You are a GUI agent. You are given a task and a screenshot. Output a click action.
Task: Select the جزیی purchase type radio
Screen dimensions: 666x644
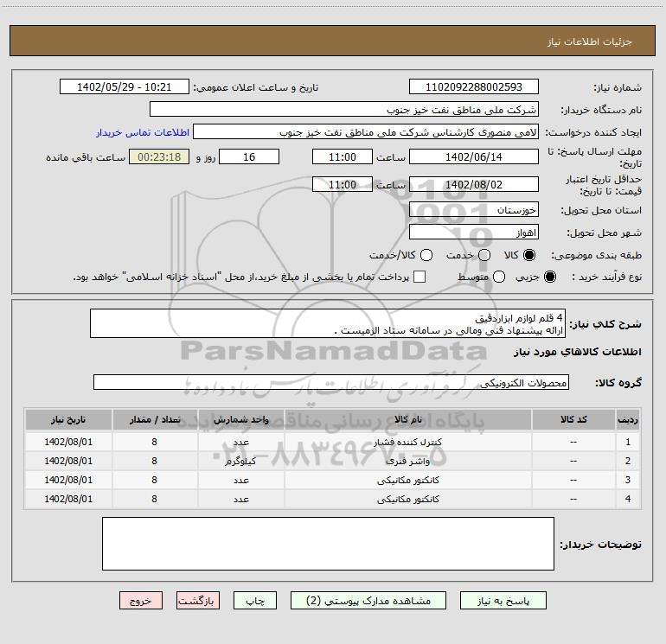point(549,277)
